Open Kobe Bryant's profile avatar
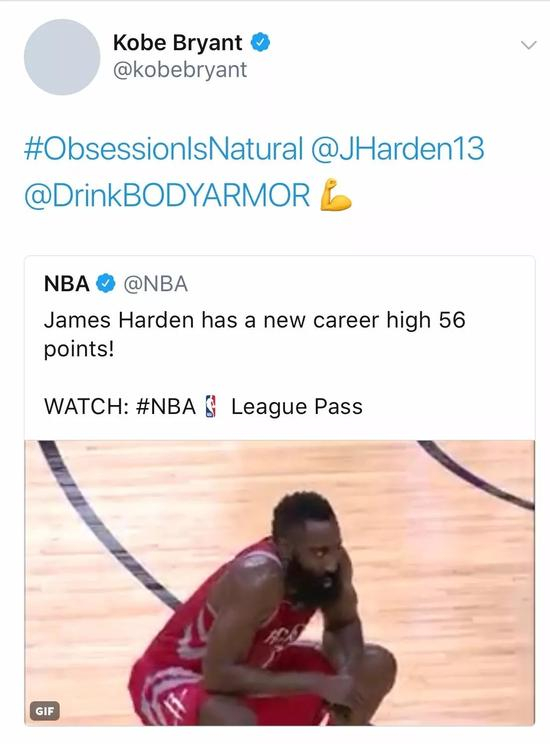The image size is (550, 744). [x=62, y=57]
